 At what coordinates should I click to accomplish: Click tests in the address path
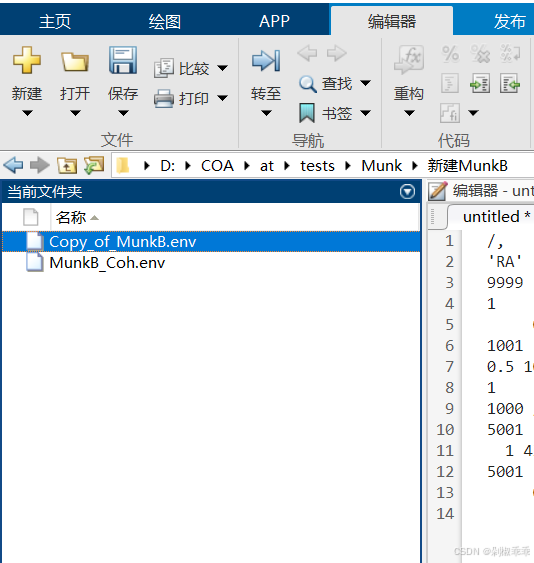pos(317,166)
